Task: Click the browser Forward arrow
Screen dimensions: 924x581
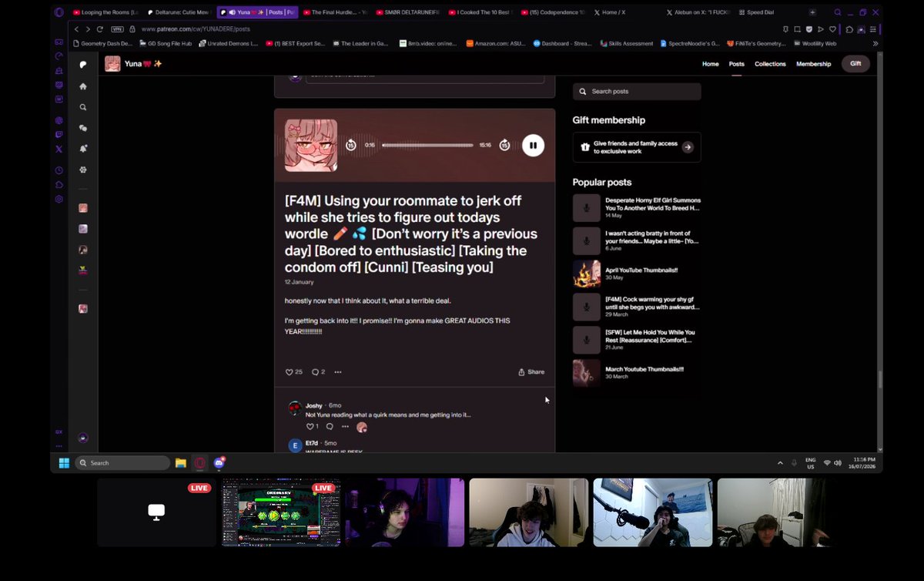Action: [x=87, y=29]
